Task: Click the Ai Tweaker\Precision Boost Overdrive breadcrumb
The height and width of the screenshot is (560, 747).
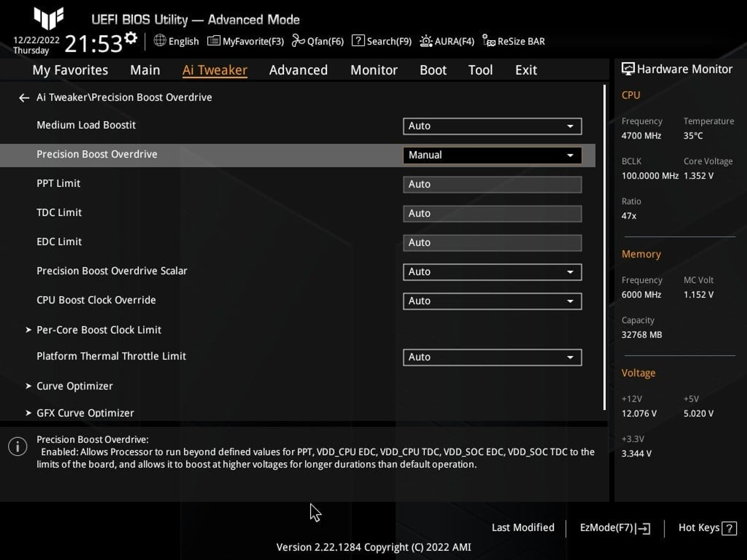Action: 124,97
